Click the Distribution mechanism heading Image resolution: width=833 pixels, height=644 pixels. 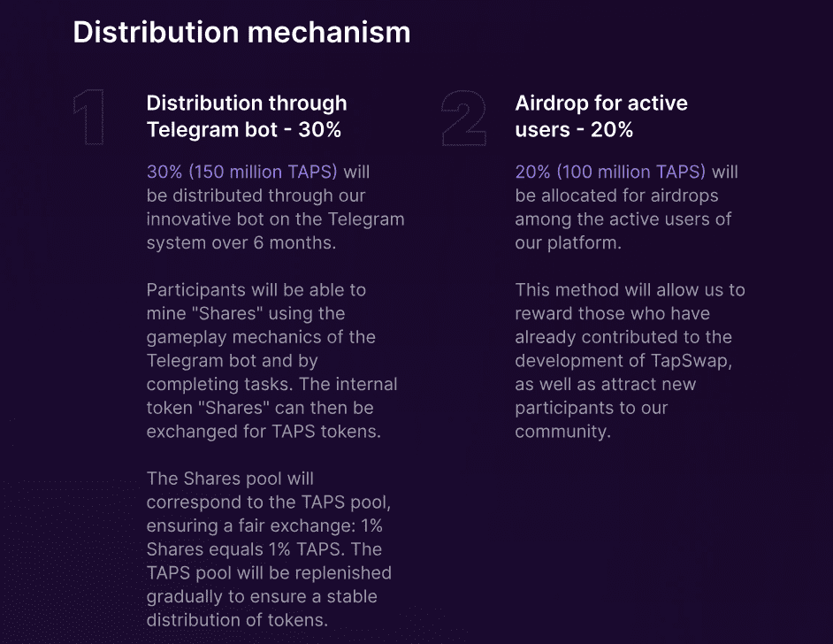[241, 32]
